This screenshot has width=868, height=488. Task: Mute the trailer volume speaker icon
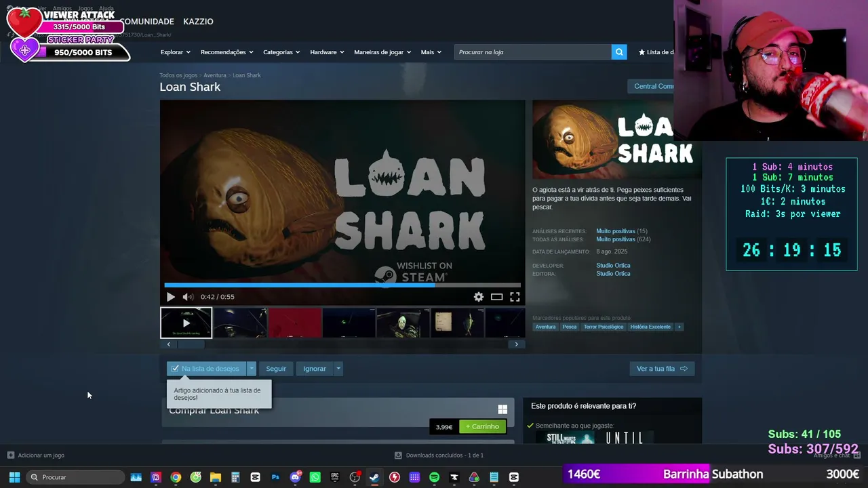pos(188,297)
